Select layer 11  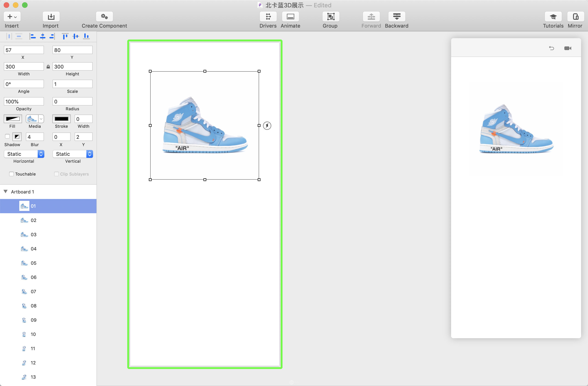48,349
